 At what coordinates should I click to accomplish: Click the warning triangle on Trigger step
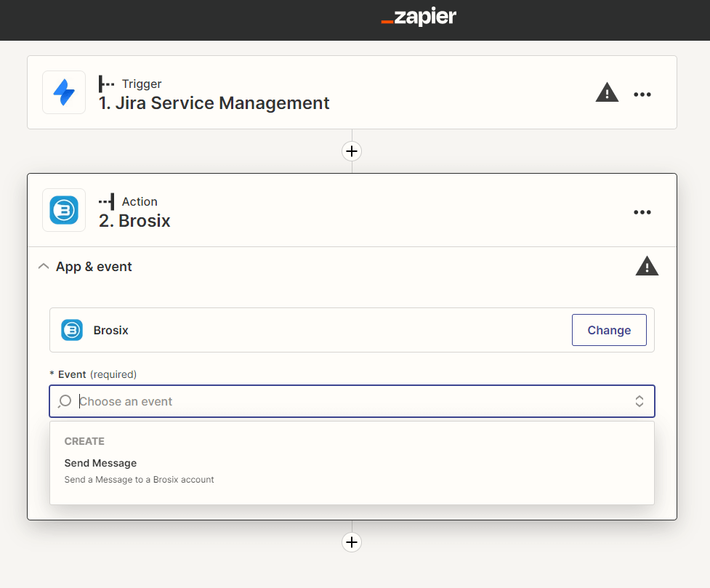(607, 92)
